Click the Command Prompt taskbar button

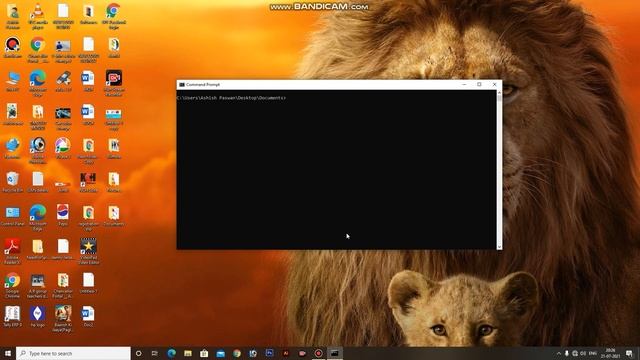335,353
